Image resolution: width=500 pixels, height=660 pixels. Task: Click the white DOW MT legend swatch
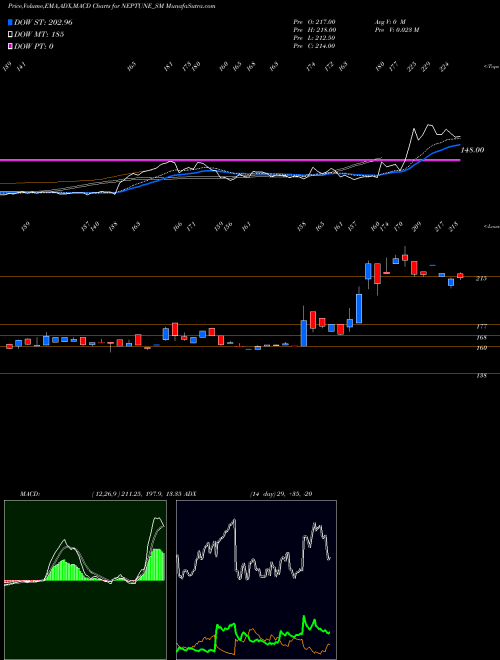(11, 35)
